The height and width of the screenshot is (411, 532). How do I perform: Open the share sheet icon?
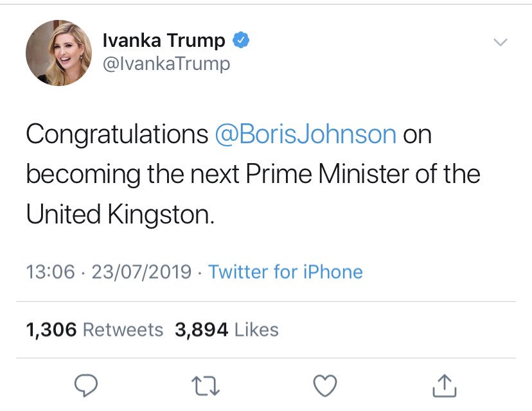(x=444, y=385)
